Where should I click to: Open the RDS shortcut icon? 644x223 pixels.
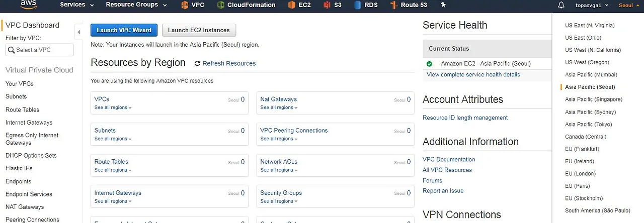click(x=358, y=5)
